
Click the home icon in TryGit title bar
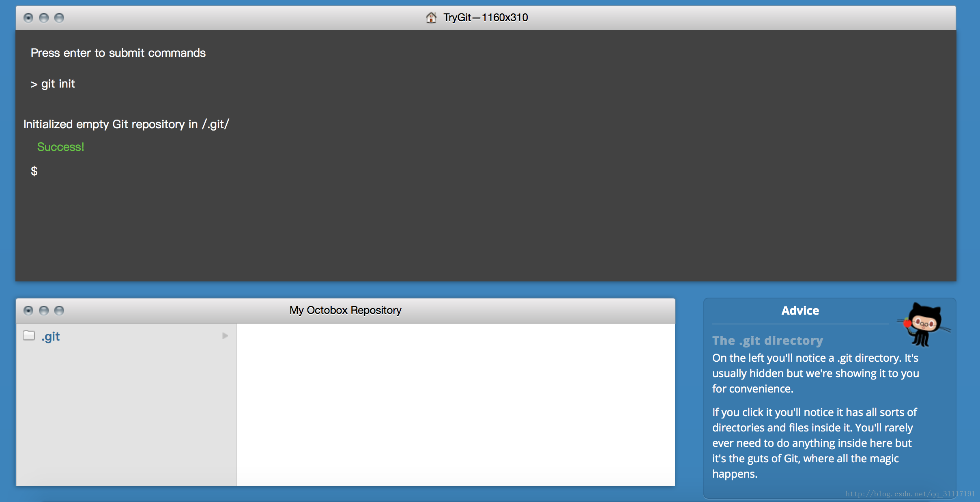(x=431, y=17)
